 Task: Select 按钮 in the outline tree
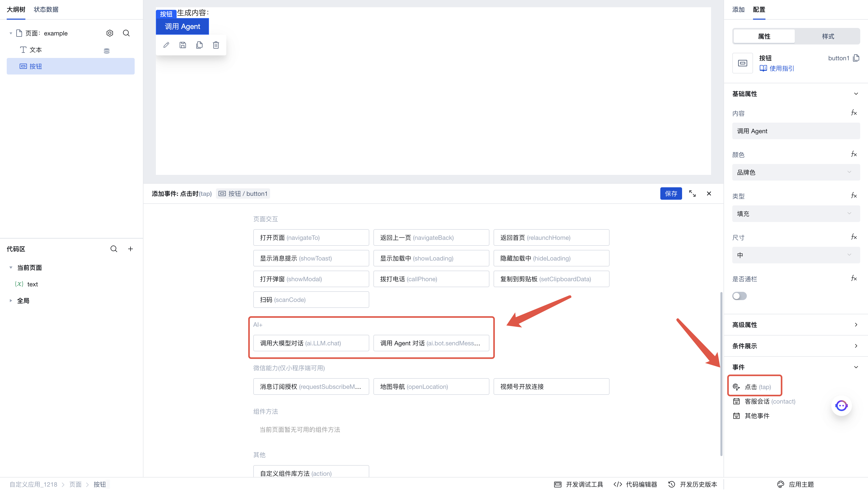coord(70,66)
